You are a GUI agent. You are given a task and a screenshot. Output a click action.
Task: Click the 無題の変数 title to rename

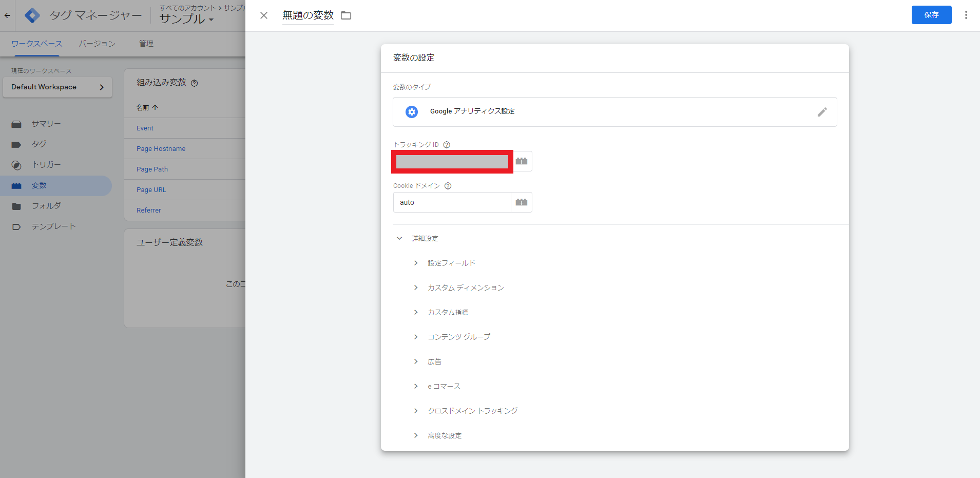click(x=308, y=15)
